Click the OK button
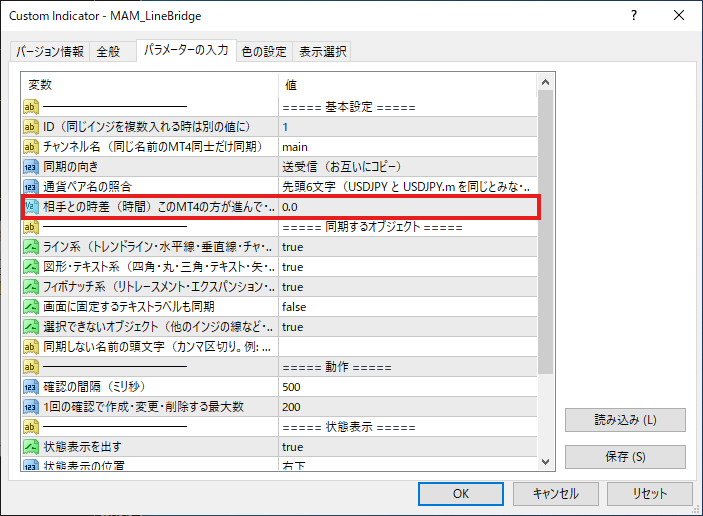The height and width of the screenshot is (516, 703). coord(460,494)
